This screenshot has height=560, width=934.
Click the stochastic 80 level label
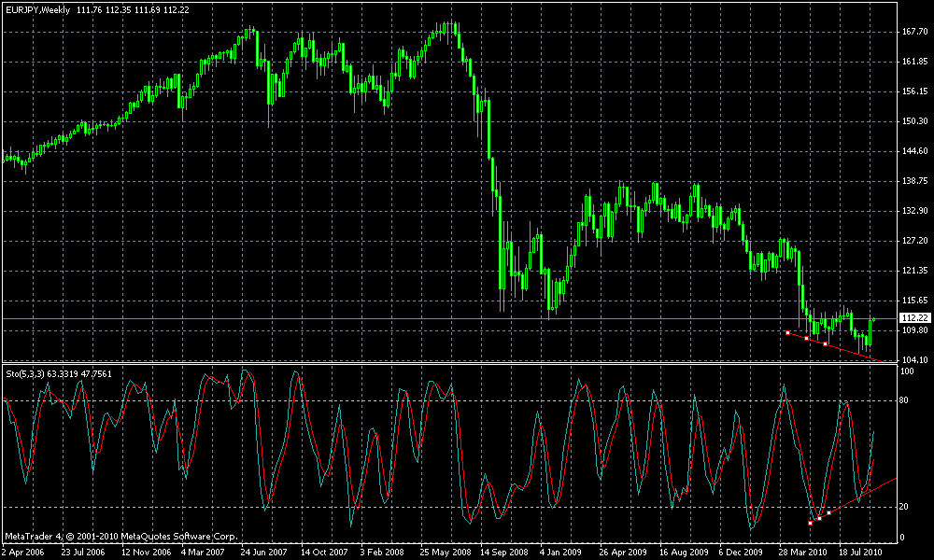coord(904,400)
